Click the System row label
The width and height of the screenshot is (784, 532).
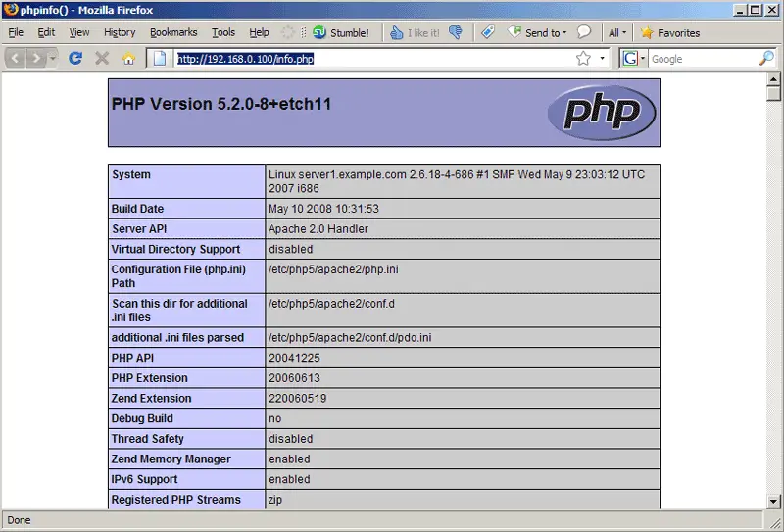131,174
